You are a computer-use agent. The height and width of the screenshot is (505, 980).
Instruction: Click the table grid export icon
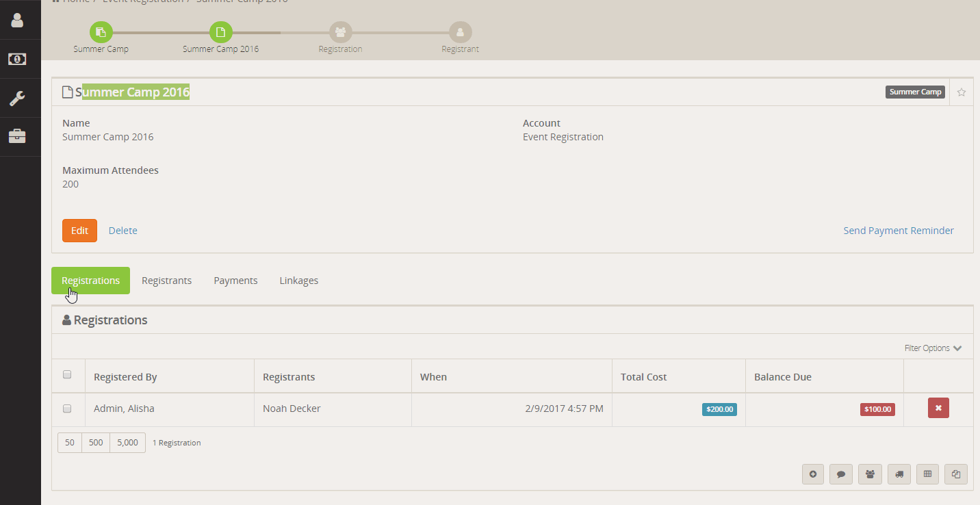(927, 474)
